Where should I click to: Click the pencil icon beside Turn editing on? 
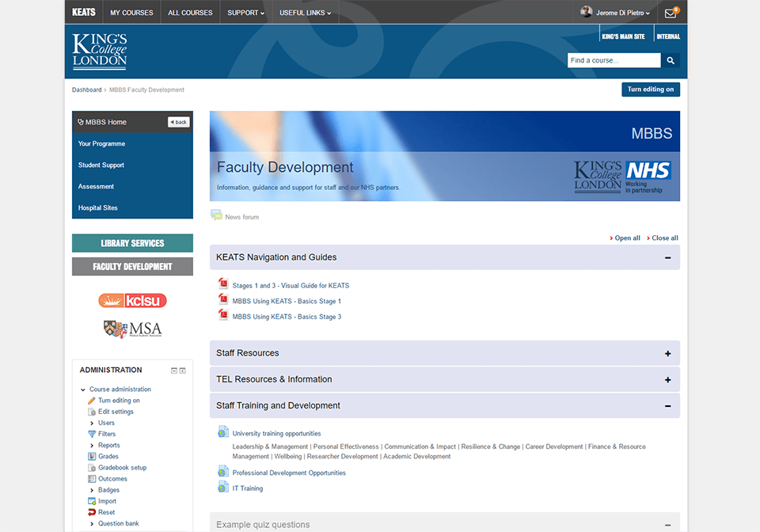coord(92,401)
